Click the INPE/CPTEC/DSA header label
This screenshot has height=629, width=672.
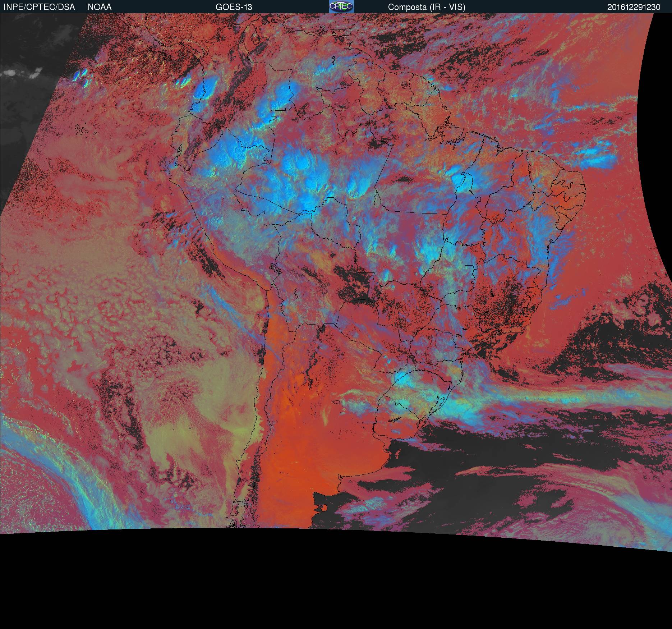(39, 7)
